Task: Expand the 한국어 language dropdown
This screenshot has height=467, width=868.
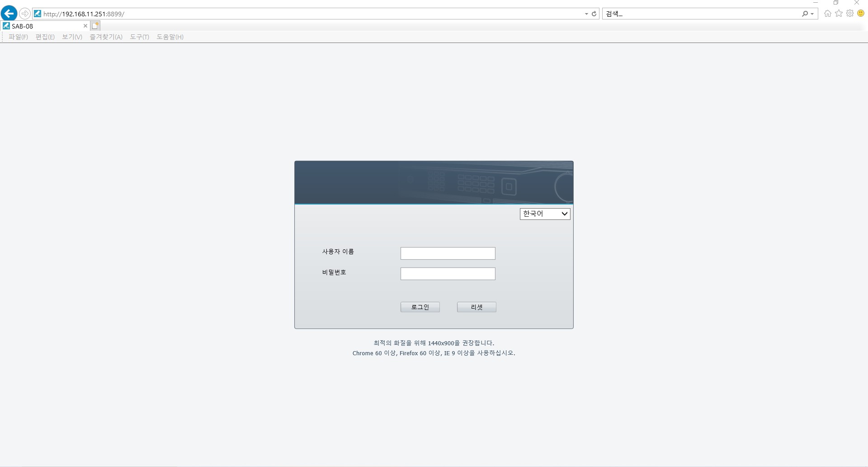Action: pos(545,214)
